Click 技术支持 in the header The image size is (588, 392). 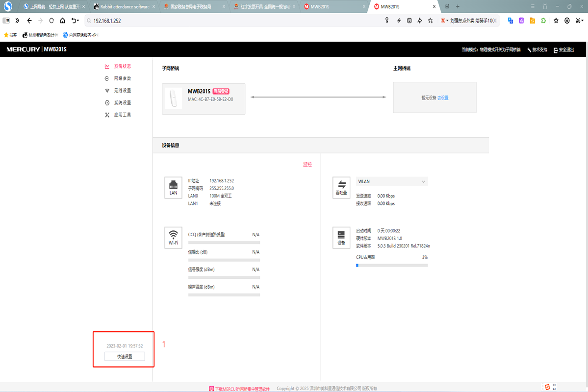(537, 49)
